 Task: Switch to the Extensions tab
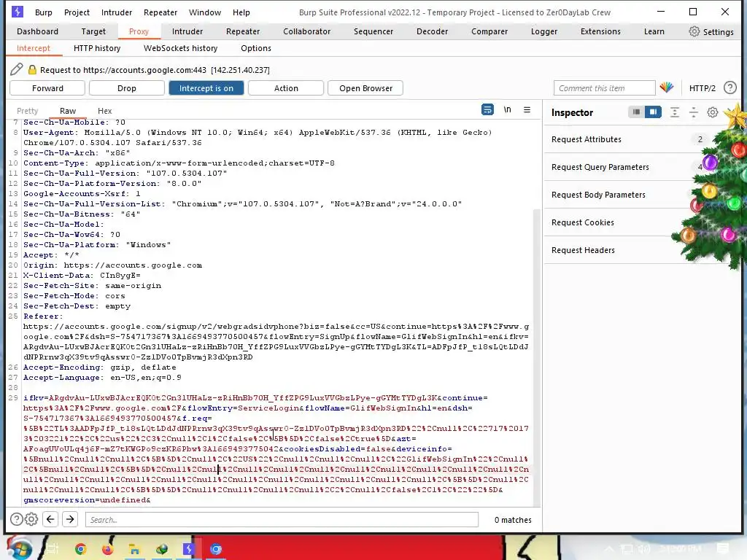tap(600, 31)
